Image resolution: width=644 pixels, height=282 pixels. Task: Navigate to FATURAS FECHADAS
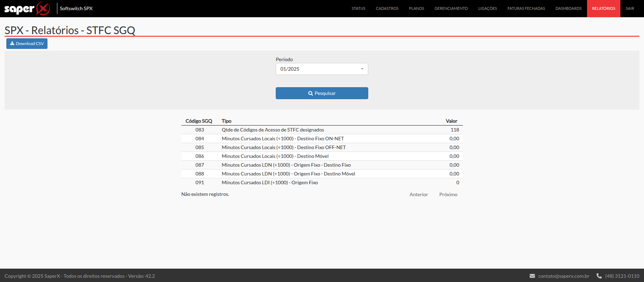click(526, 8)
